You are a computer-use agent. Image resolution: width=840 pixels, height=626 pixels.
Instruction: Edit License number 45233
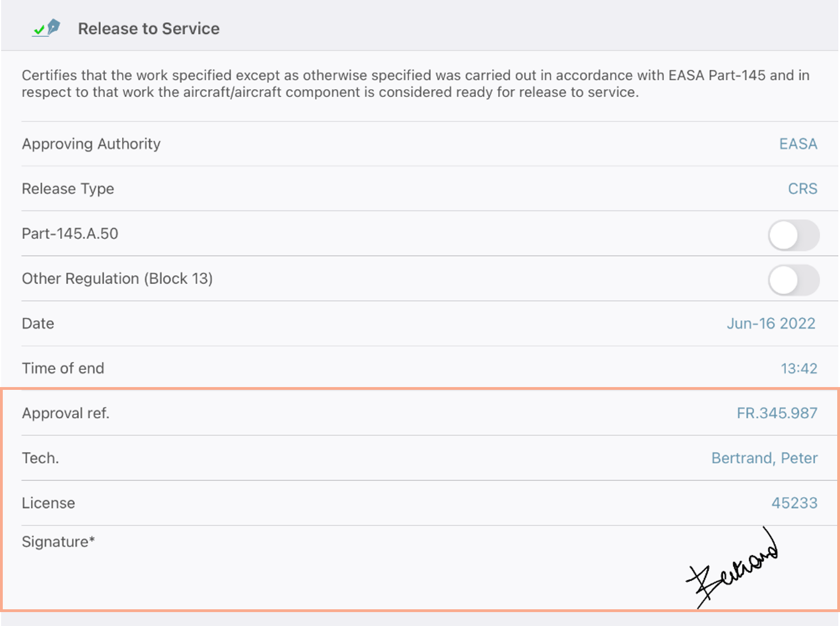click(794, 503)
